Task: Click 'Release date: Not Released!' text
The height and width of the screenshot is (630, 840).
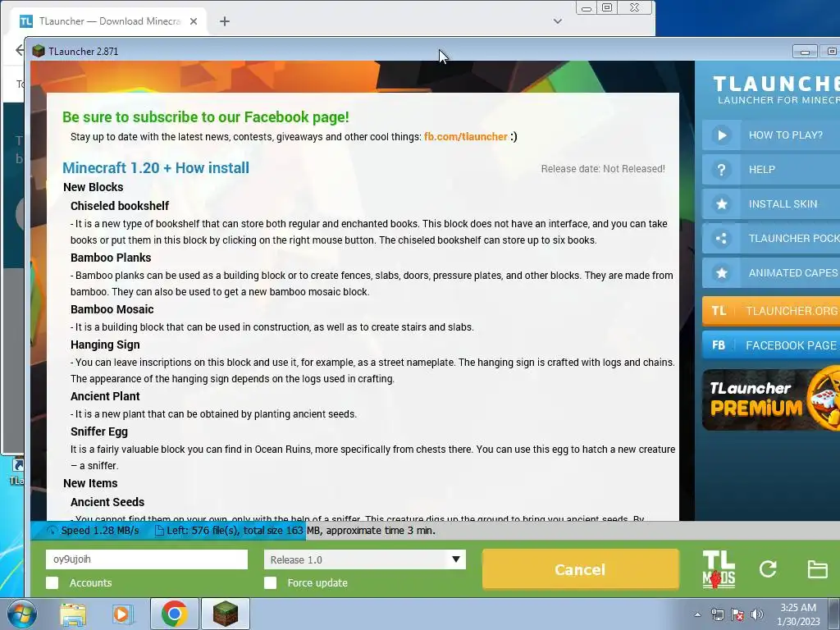Action: tap(603, 169)
